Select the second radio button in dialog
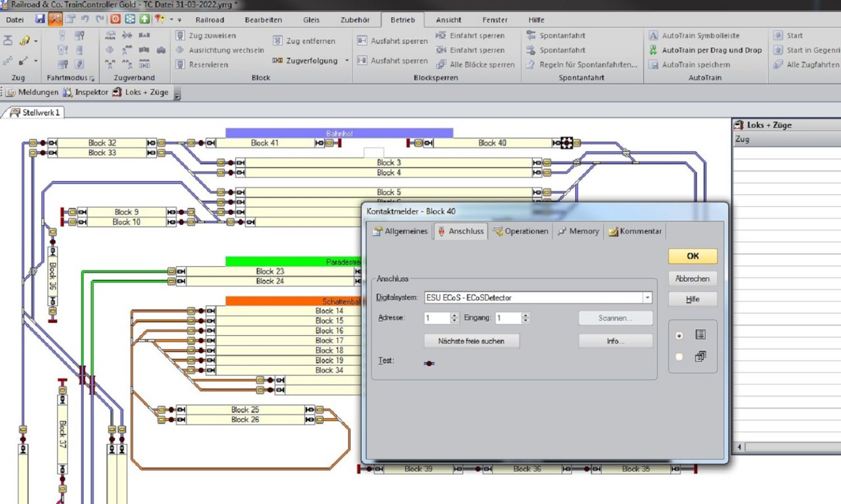This screenshot has height=504, width=841. pyautogui.click(x=679, y=357)
